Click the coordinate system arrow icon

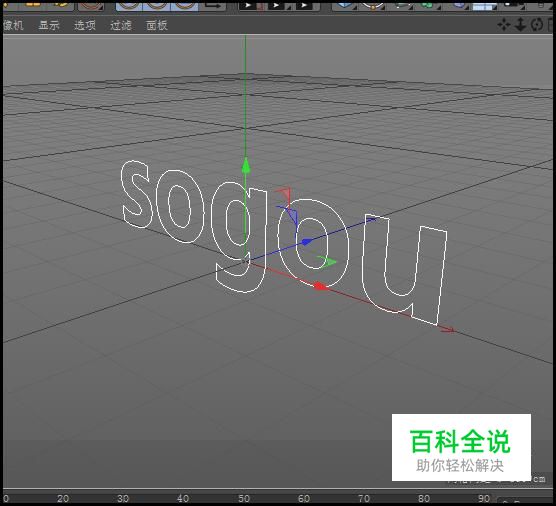point(213,5)
